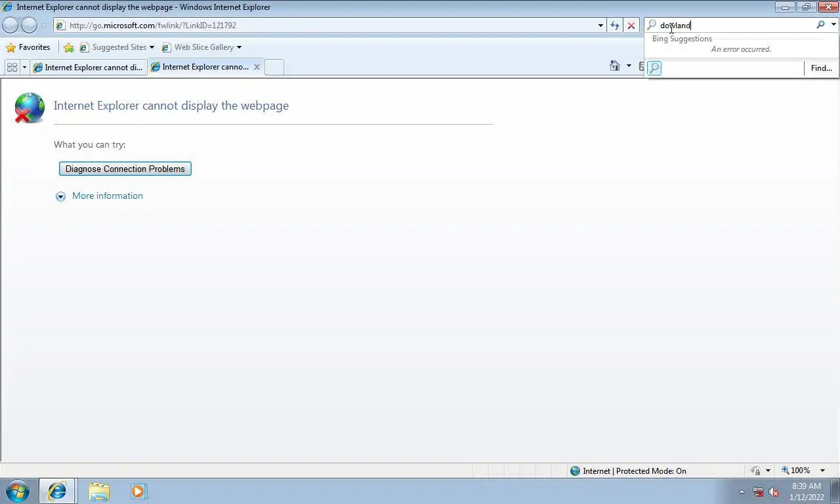Click the Favorites star icon

[10, 47]
